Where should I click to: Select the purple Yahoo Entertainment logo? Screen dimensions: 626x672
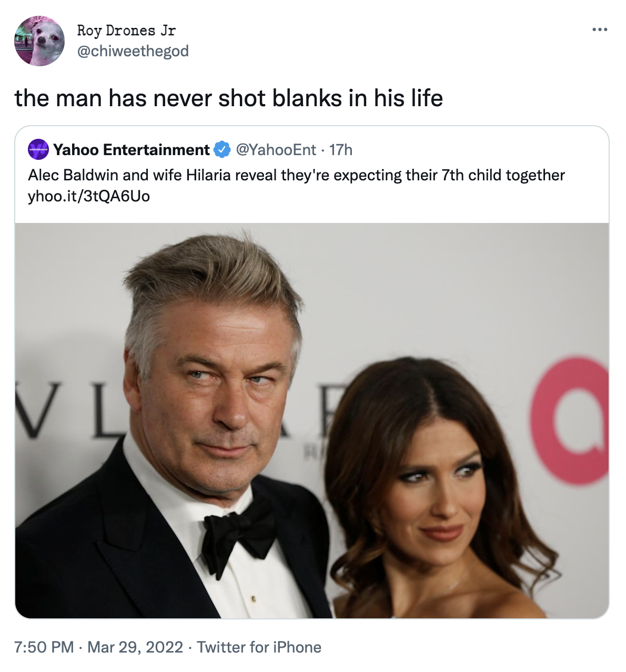(x=38, y=149)
